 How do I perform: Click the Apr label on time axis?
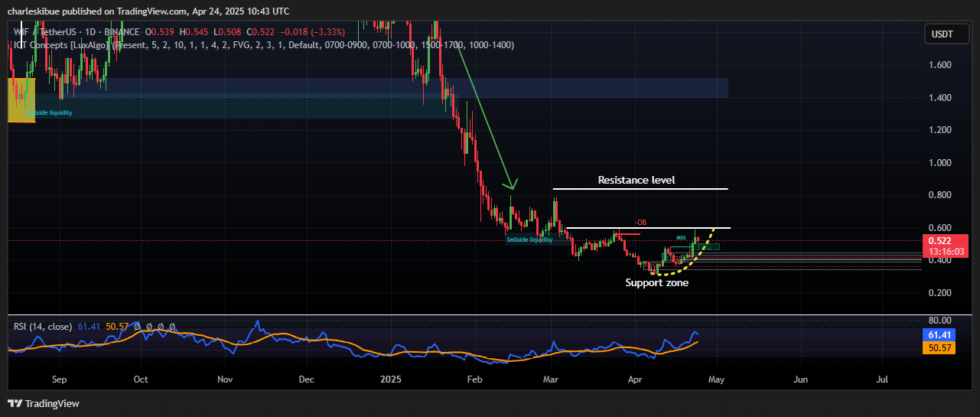click(634, 379)
